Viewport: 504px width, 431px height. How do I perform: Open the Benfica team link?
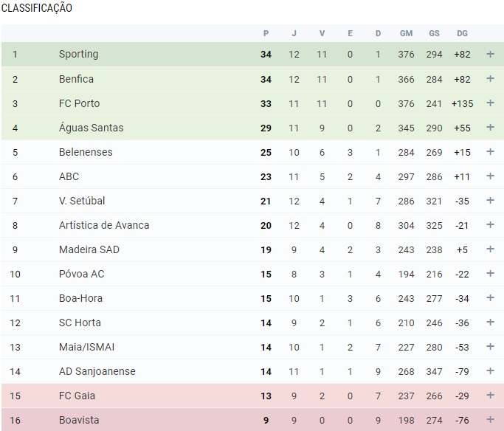coord(76,79)
